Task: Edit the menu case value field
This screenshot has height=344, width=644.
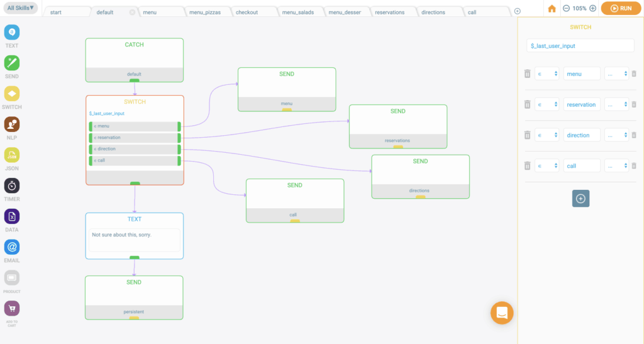Action: [582, 74]
